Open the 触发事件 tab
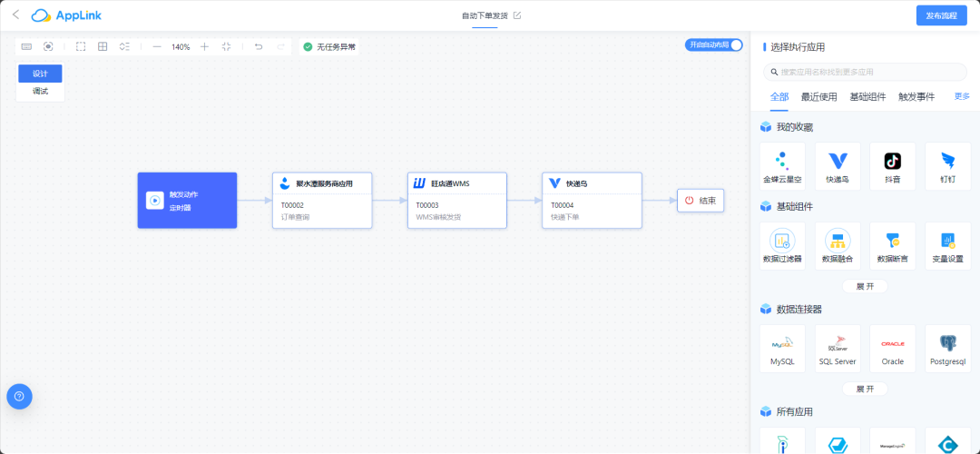Screen dimensions: 980x454 916,96
